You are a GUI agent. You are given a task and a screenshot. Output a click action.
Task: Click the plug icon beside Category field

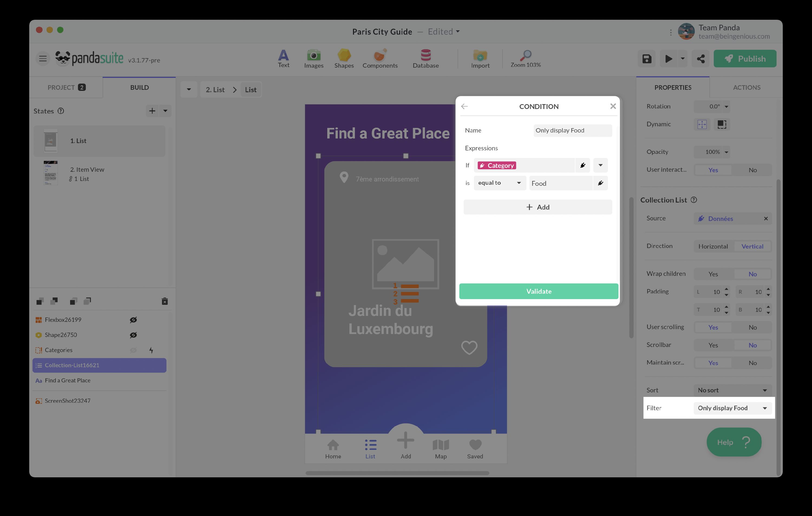click(x=582, y=165)
